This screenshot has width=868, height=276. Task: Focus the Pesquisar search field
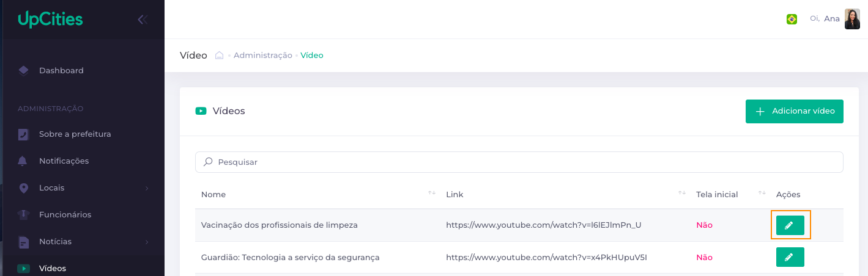point(519,162)
